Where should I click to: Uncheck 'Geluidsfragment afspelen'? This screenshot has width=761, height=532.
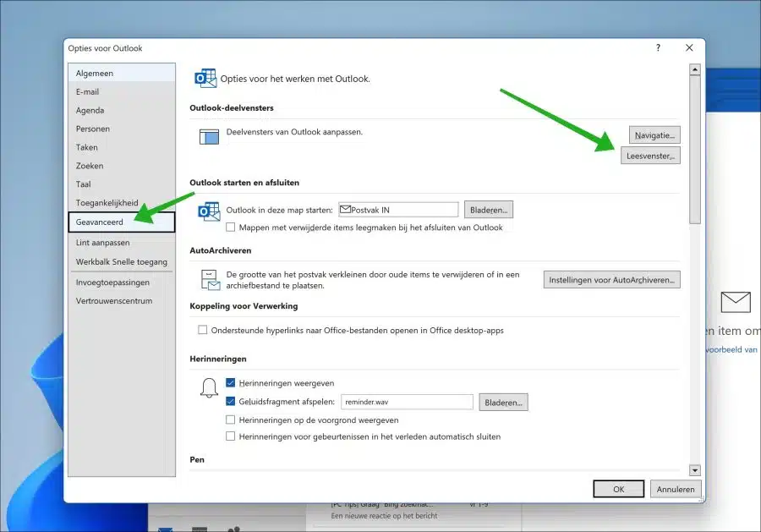[x=231, y=402]
